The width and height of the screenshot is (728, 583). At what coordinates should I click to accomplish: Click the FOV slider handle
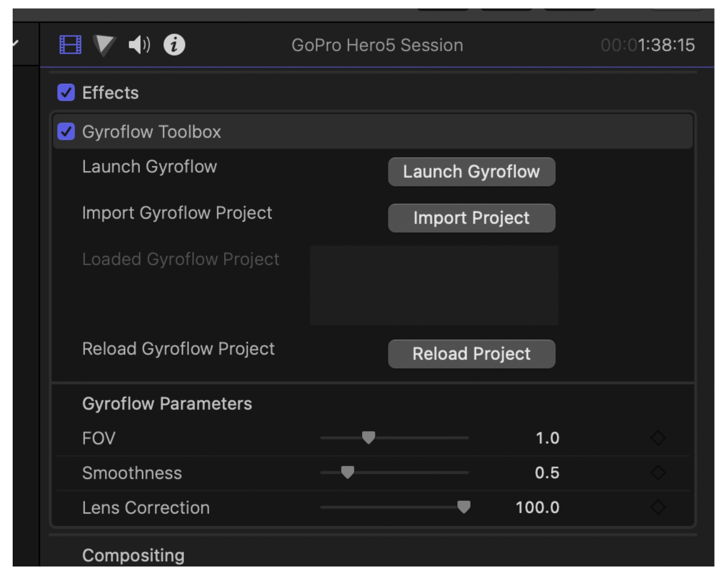click(x=369, y=437)
